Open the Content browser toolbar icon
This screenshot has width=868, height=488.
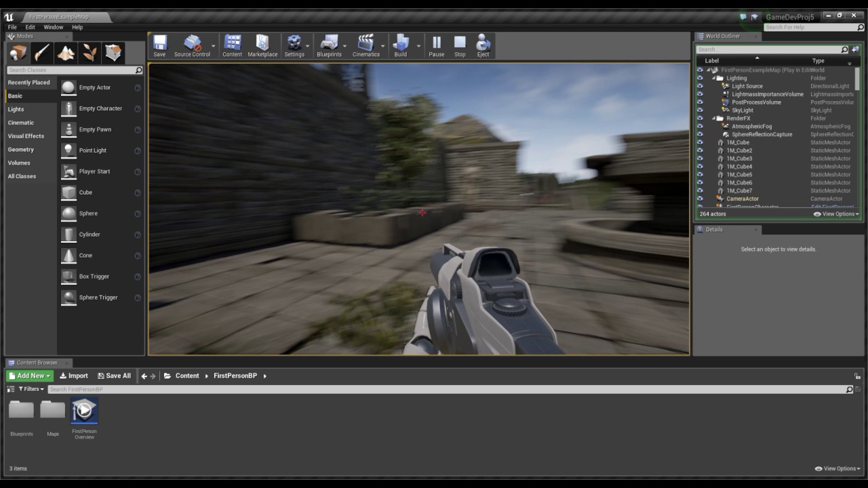tap(232, 45)
